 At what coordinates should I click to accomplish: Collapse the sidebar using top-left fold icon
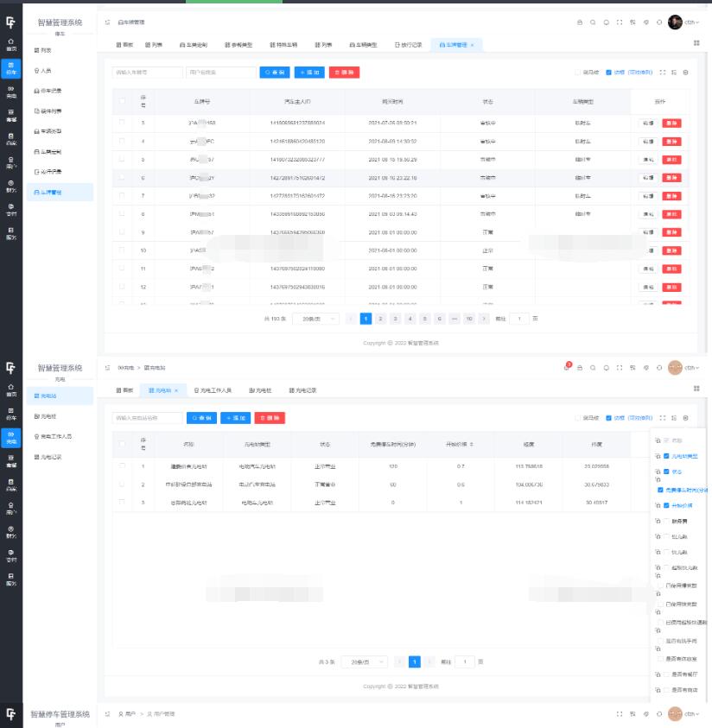pos(107,22)
